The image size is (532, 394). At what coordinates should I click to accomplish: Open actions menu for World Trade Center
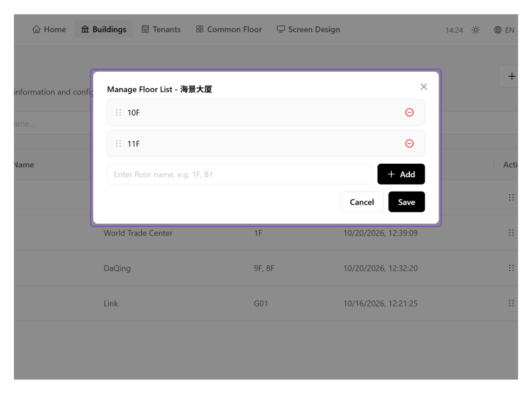(x=511, y=233)
